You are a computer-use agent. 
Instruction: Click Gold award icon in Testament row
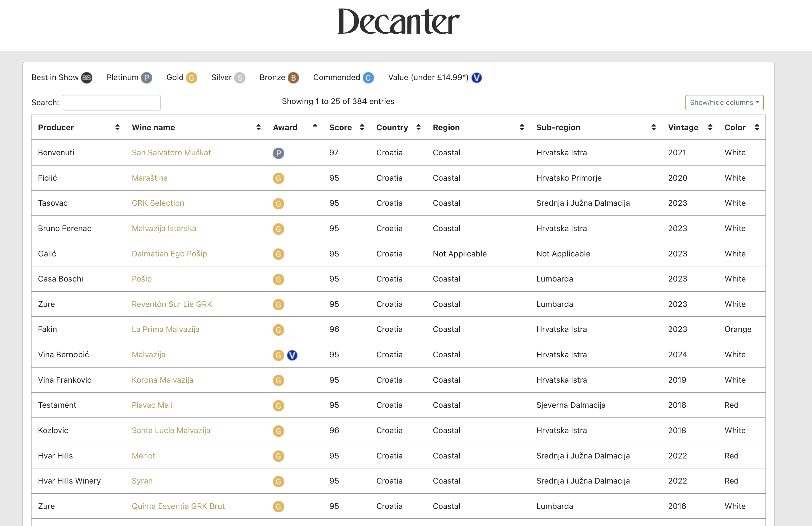click(x=278, y=406)
